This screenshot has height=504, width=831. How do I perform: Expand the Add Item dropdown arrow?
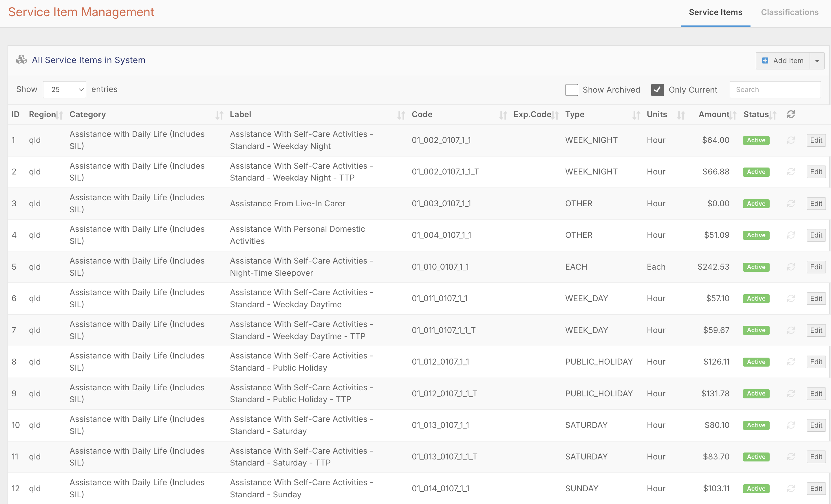pyautogui.click(x=817, y=61)
